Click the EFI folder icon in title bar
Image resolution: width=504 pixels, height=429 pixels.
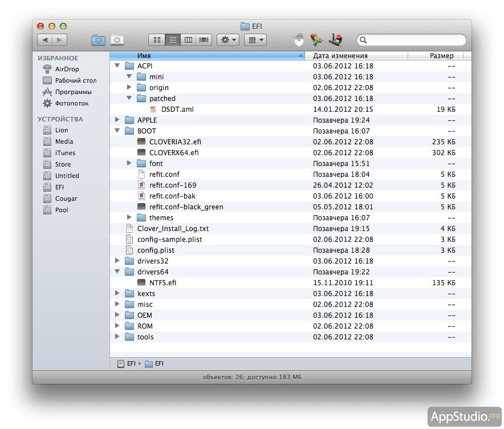pyautogui.click(x=245, y=26)
